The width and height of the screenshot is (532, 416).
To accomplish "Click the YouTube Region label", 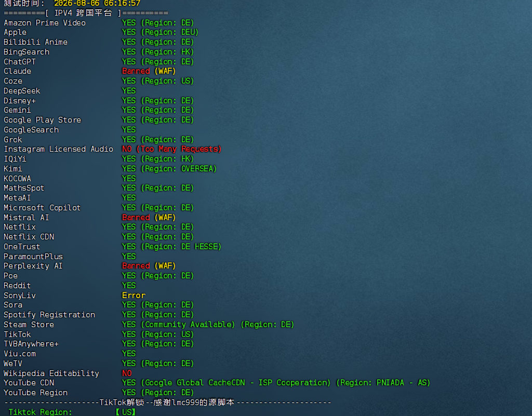I will click(36, 393).
